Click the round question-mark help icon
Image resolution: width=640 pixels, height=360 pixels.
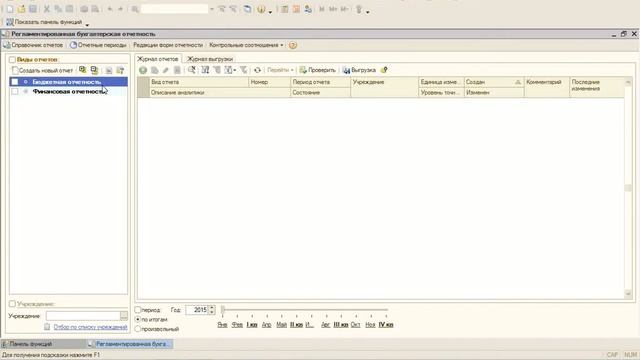[x=293, y=45]
